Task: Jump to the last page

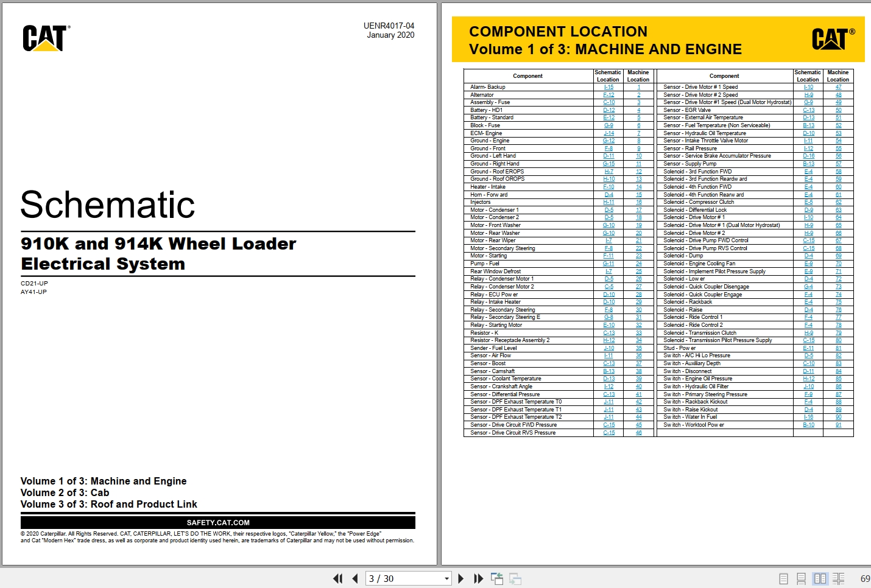Action: 479,579
